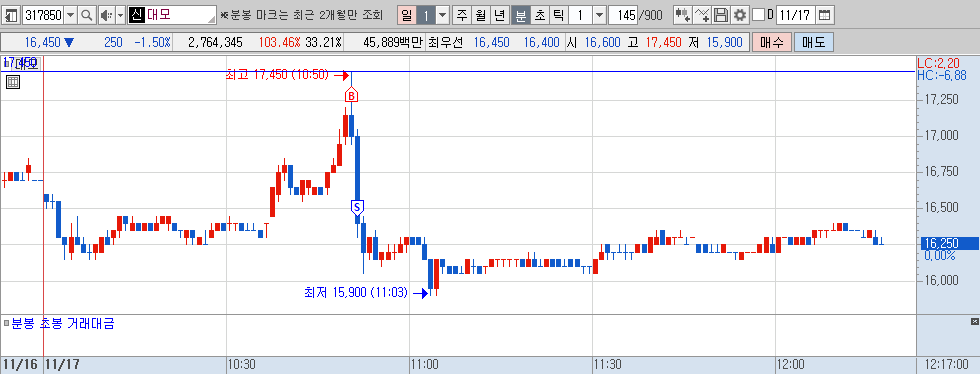980x374 pixels.
Task: Select the 틱 tick chart period
Action: [558, 15]
